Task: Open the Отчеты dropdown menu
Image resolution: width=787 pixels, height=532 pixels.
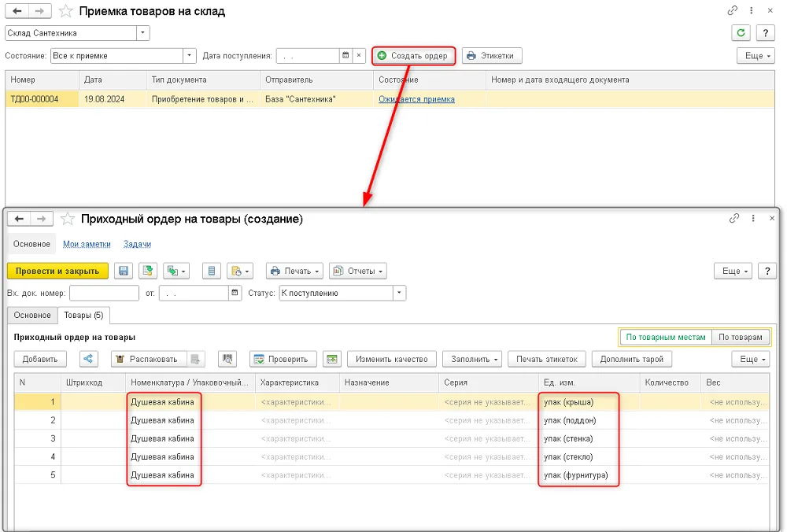Action: (x=358, y=271)
